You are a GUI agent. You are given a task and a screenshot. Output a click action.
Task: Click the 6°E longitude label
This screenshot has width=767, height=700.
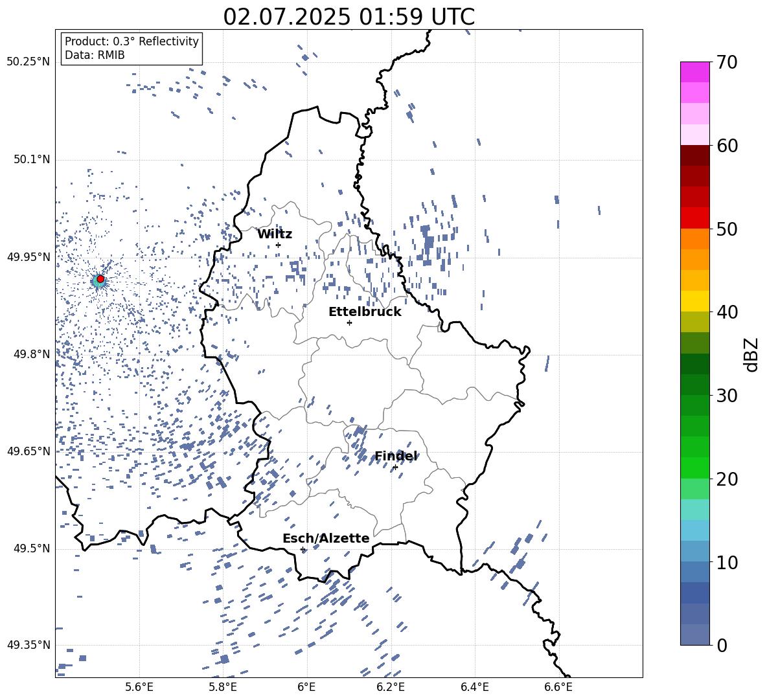click(x=306, y=687)
